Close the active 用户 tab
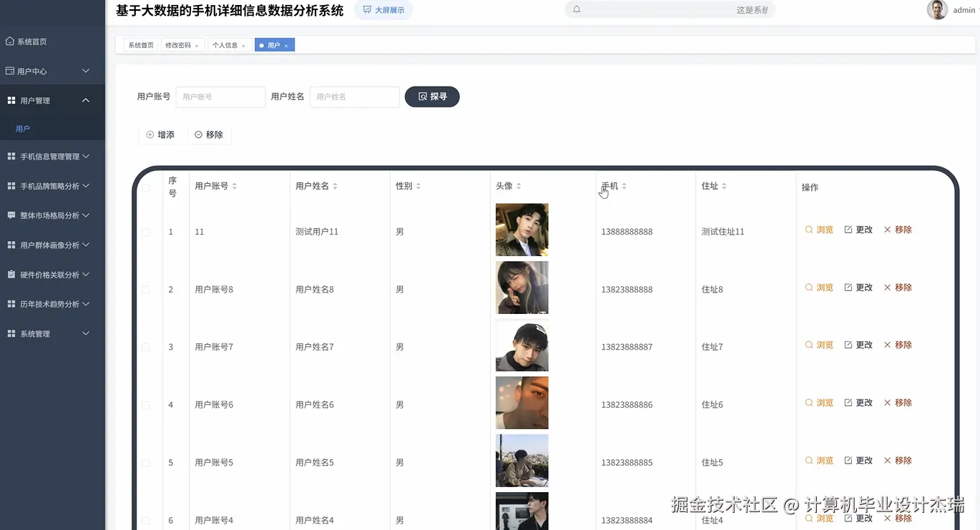Screen dimensions: 980x530 [x=286, y=46]
